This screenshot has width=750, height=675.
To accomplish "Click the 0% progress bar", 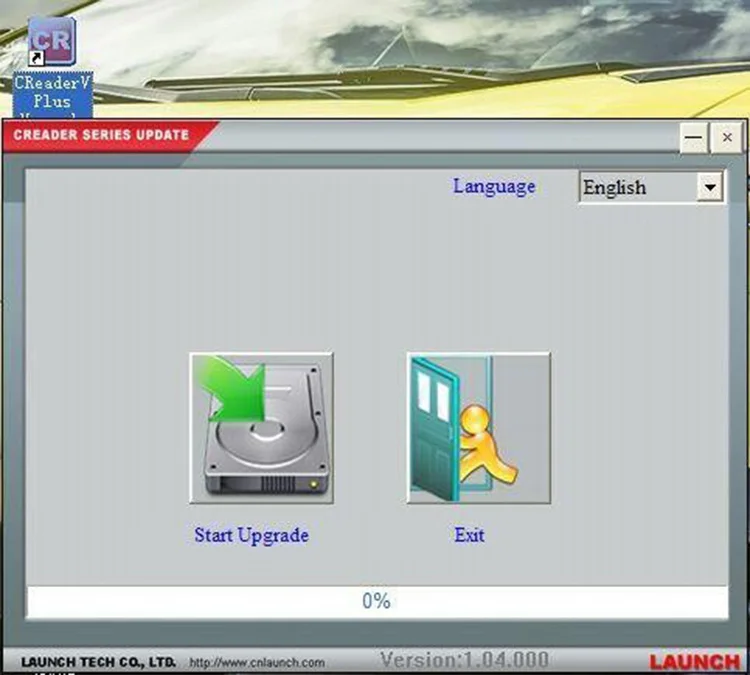I will [377, 601].
